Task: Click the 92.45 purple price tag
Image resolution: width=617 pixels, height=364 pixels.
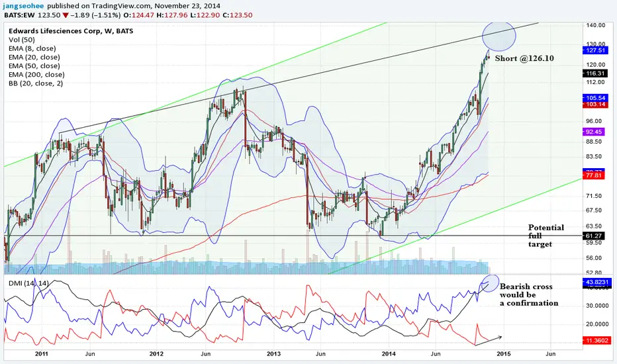Action: point(594,132)
